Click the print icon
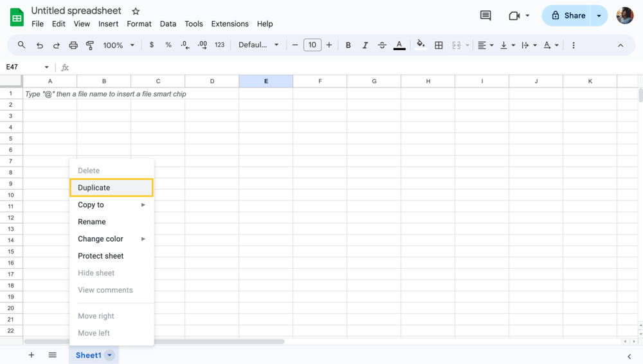643x364 pixels. pos(73,45)
